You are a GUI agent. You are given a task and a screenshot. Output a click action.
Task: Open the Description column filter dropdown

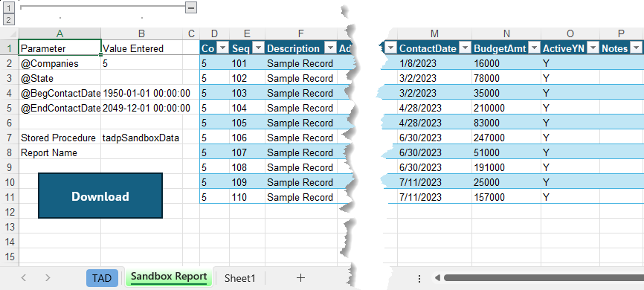[x=330, y=48]
